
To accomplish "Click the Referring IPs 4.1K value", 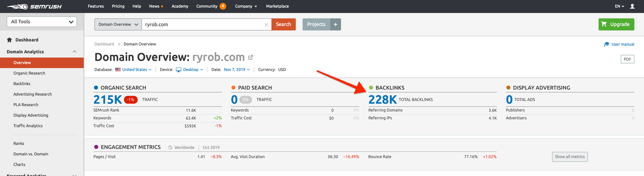I will (493, 118).
